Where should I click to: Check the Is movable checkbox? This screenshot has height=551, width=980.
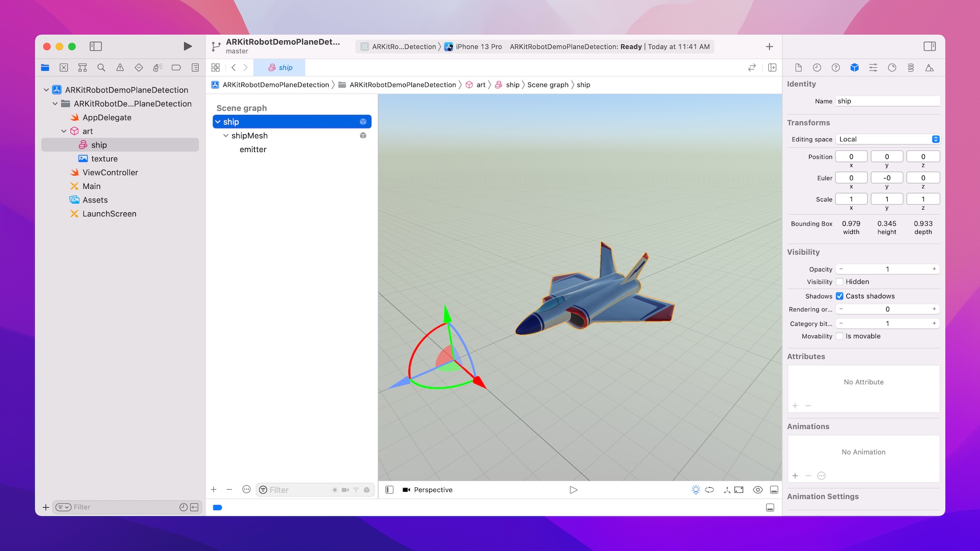(x=840, y=336)
